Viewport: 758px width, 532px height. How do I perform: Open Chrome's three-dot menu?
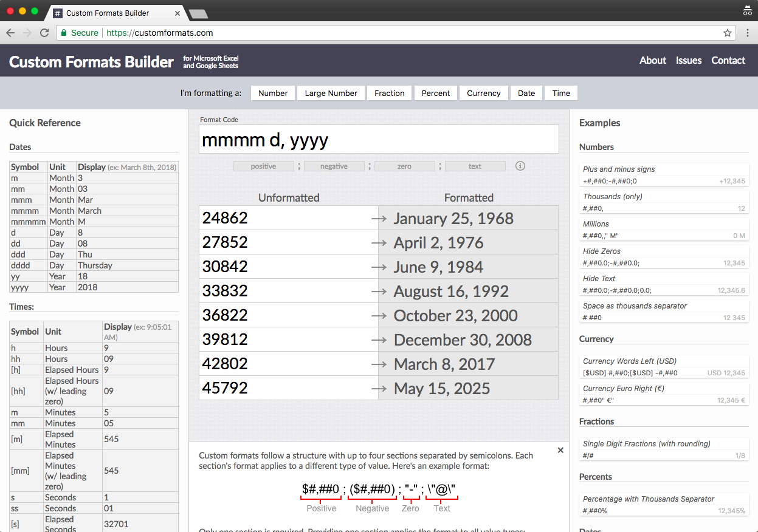(747, 33)
